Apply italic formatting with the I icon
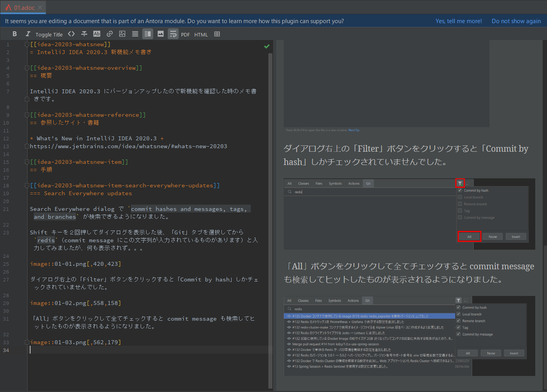Image resolution: width=547 pixels, height=392 pixels. coord(28,34)
